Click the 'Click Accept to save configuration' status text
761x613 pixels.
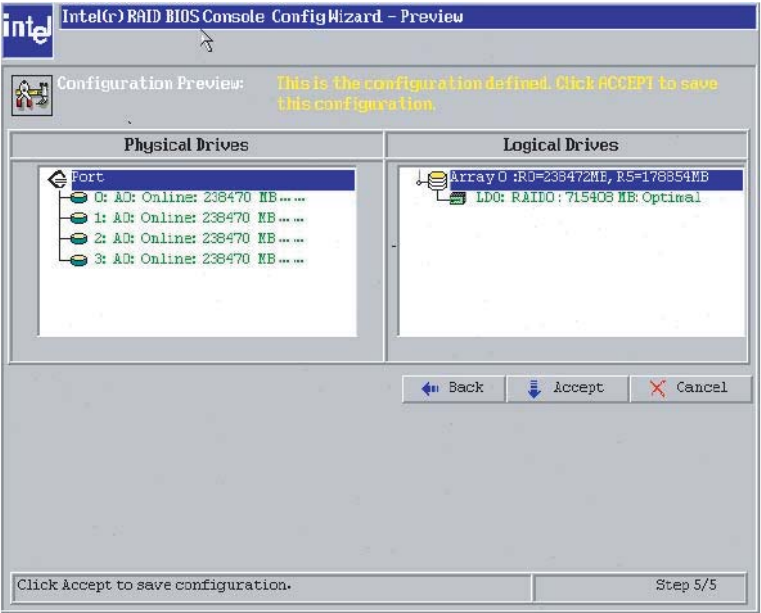[x=154, y=585]
